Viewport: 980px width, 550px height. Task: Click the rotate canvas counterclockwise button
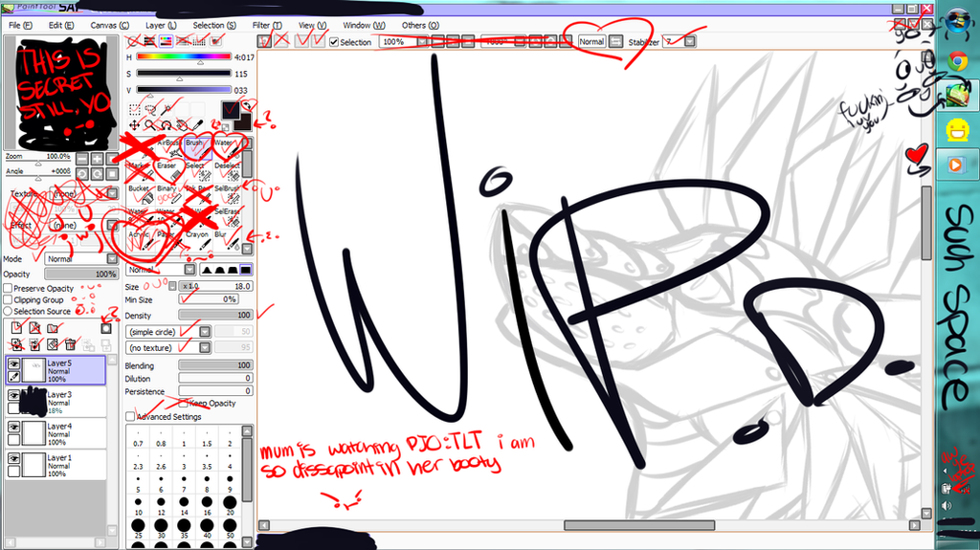point(82,174)
